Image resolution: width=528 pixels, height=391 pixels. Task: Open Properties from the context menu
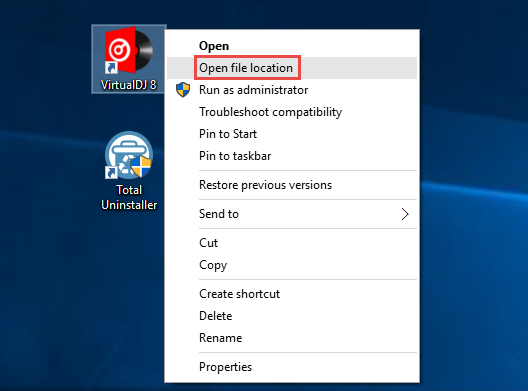pyautogui.click(x=292, y=367)
